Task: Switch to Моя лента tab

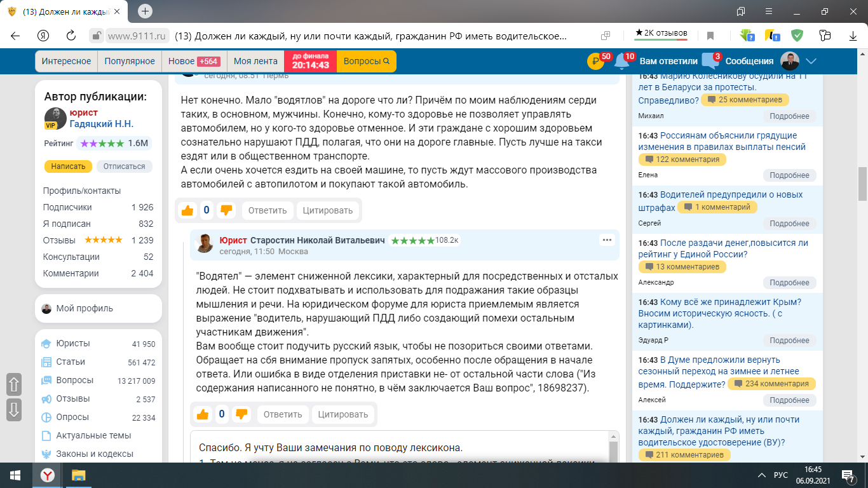Action: click(255, 62)
